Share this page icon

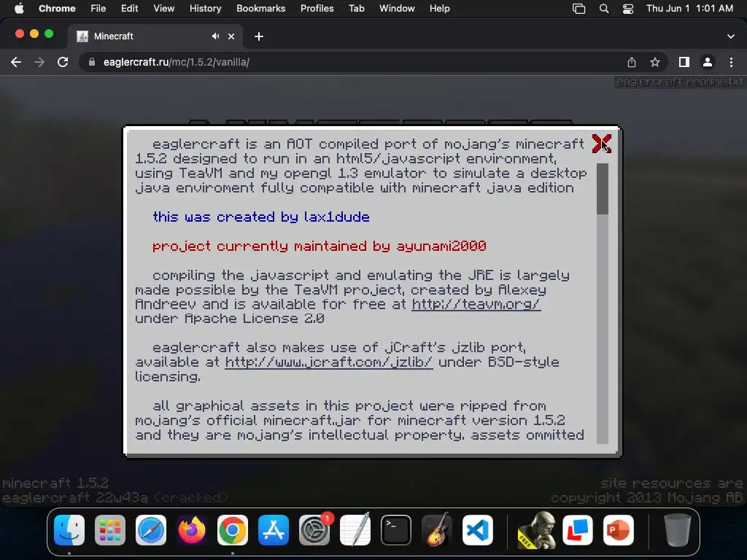point(632,62)
